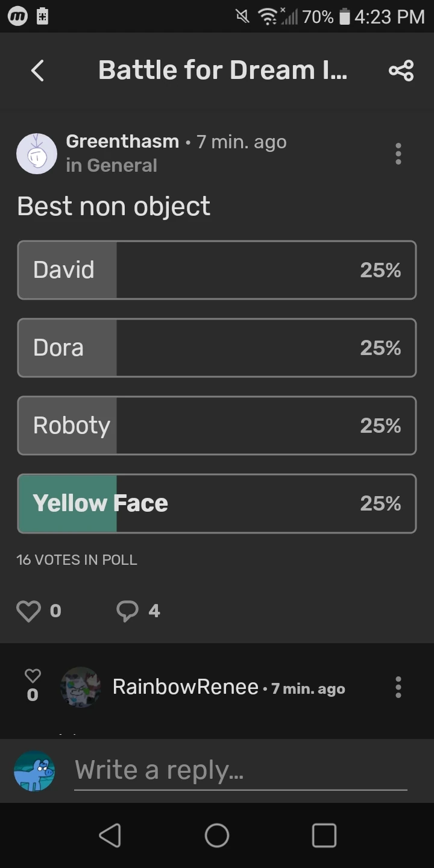
Task: Open Greenthasm's post options menu
Action: tap(398, 154)
